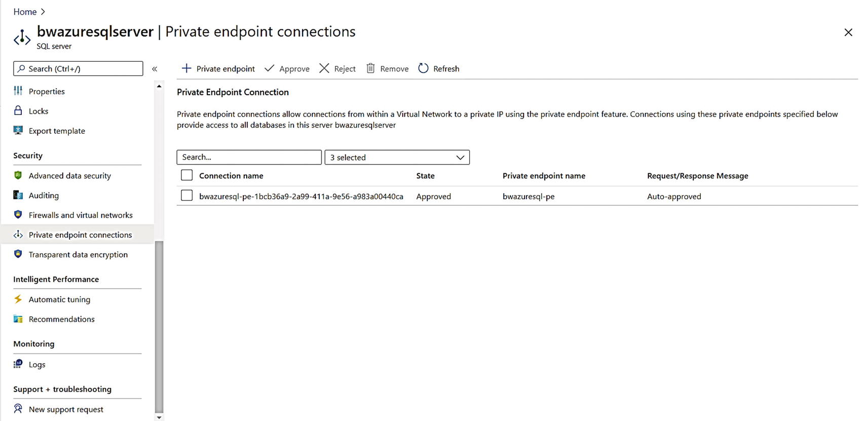868x421 pixels.
Task: Tick the select-all checkbox in table header
Action: [x=187, y=175]
